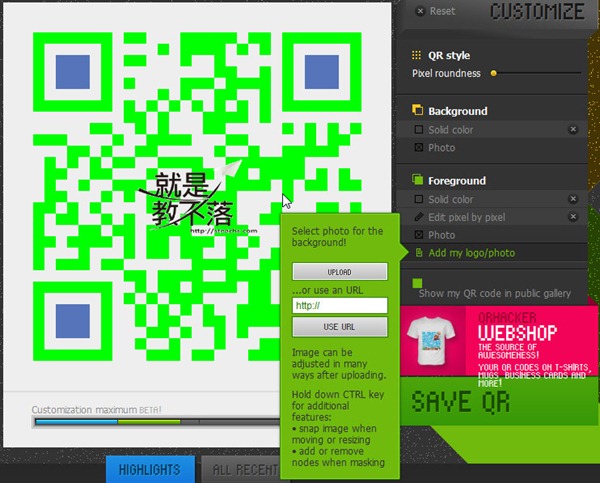
Task: Click the bottom-left blue finder square
Action: coord(73,321)
